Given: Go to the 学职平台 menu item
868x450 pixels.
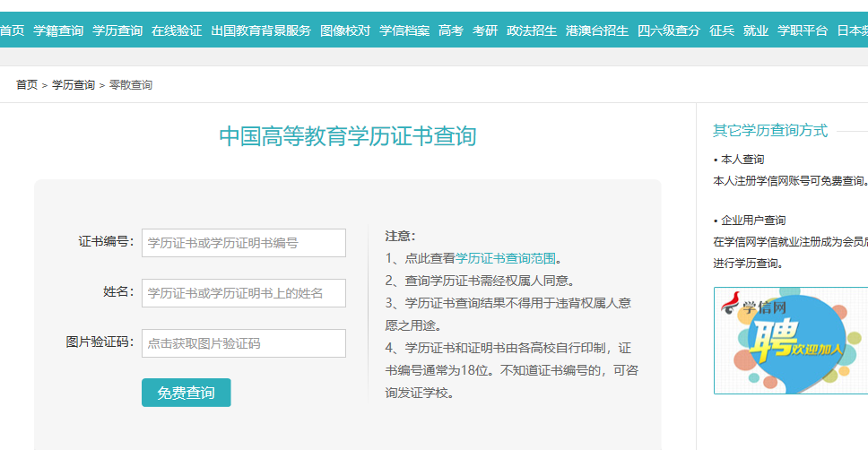Looking at the screenshot, I should tap(803, 30).
